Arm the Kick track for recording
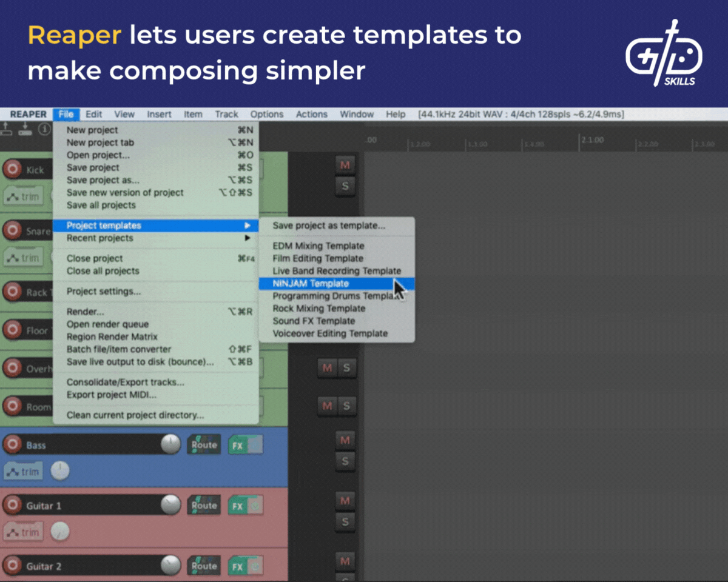728x582 pixels. click(x=13, y=170)
